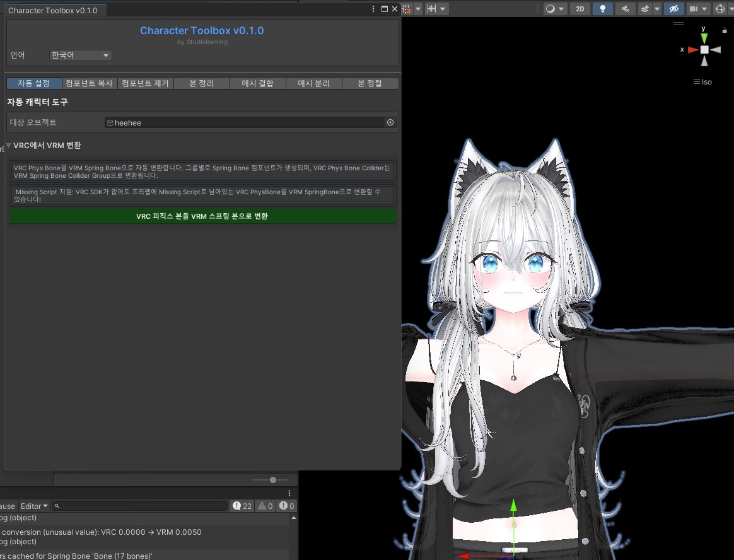This screenshot has width=734, height=560.
Task: Click the heehee target object field
Action: (245, 123)
